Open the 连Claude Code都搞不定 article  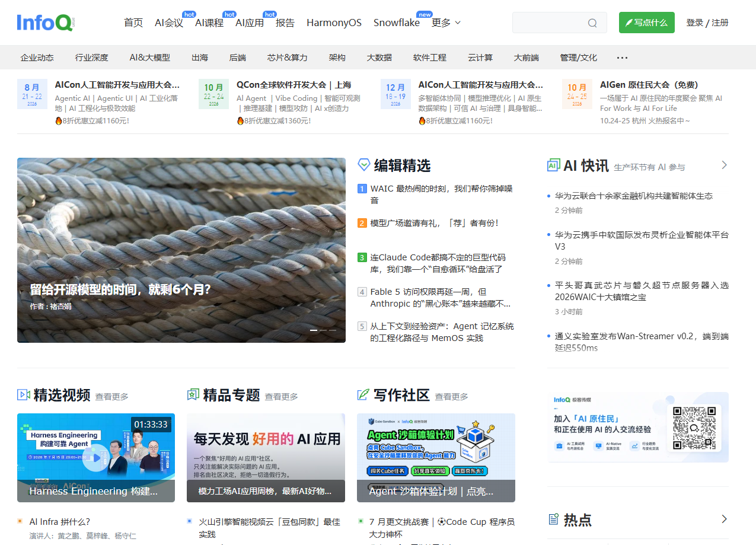438,263
